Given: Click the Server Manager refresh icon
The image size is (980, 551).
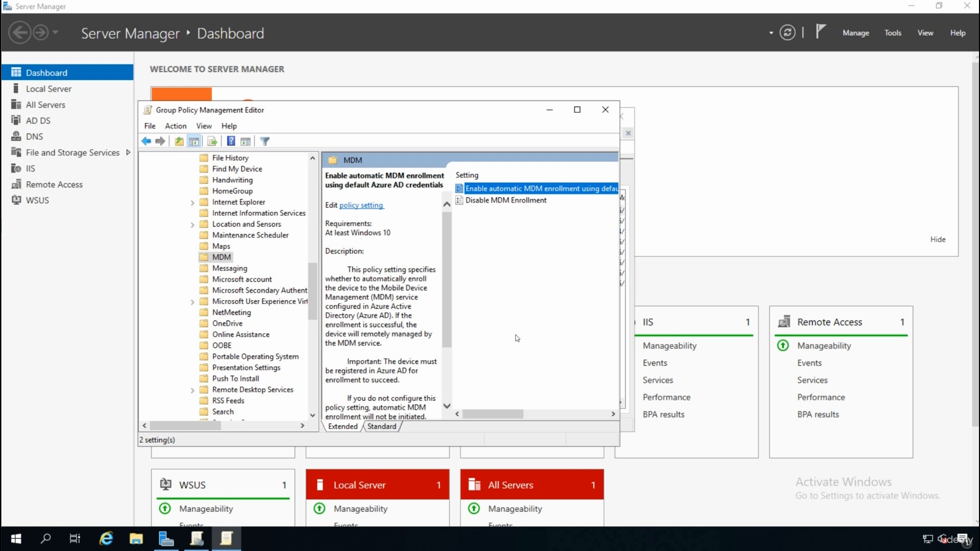Looking at the screenshot, I should click(788, 33).
